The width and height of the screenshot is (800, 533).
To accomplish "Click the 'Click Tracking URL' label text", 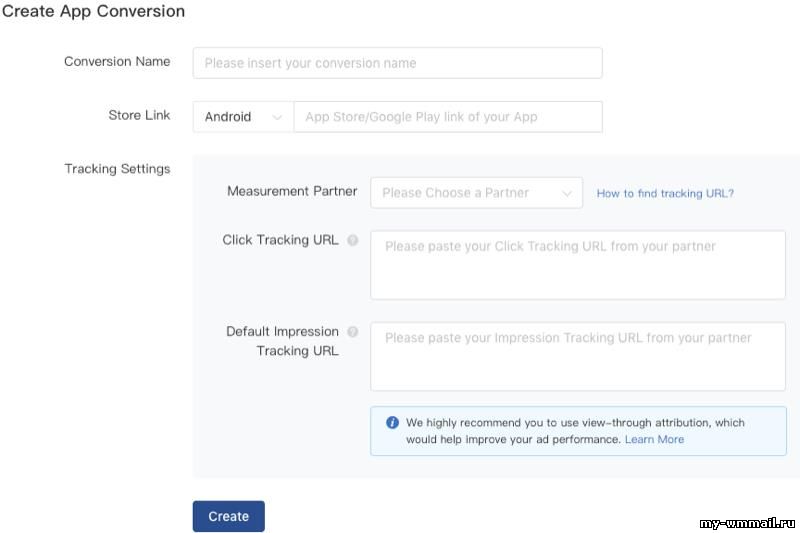I will [281, 240].
